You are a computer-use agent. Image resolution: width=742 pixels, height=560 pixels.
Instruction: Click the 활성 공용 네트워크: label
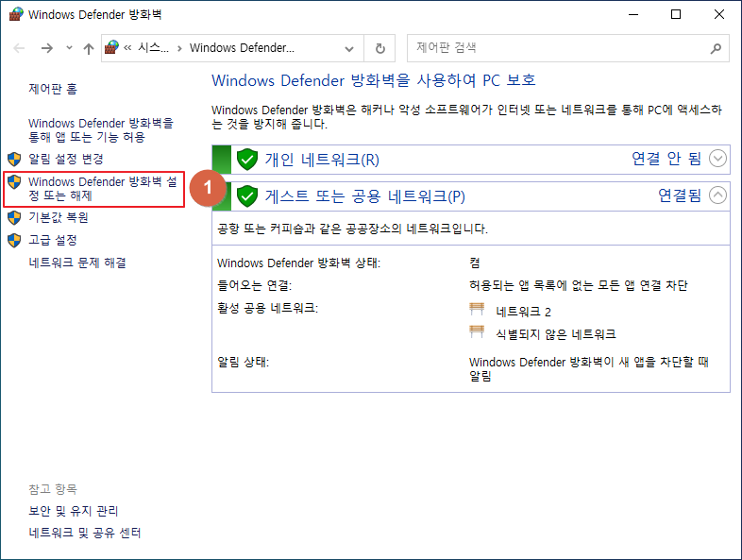pyautogui.click(x=267, y=308)
